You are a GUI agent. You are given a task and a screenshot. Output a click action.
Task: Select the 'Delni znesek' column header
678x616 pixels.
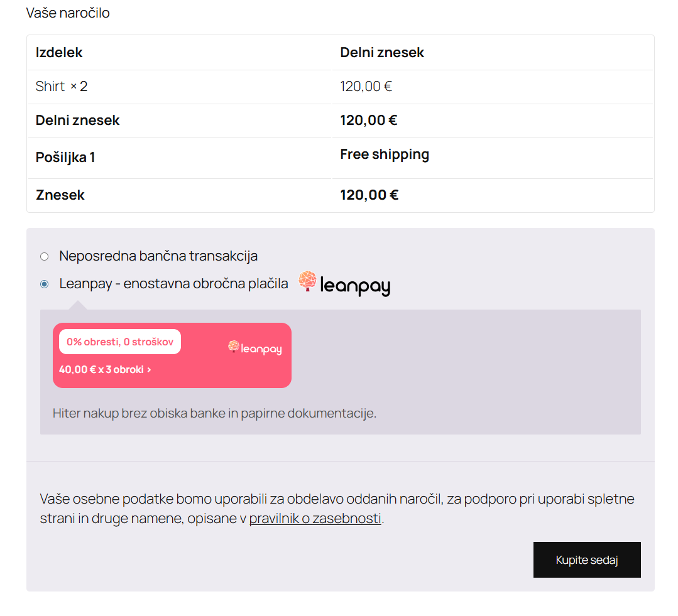[382, 53]
